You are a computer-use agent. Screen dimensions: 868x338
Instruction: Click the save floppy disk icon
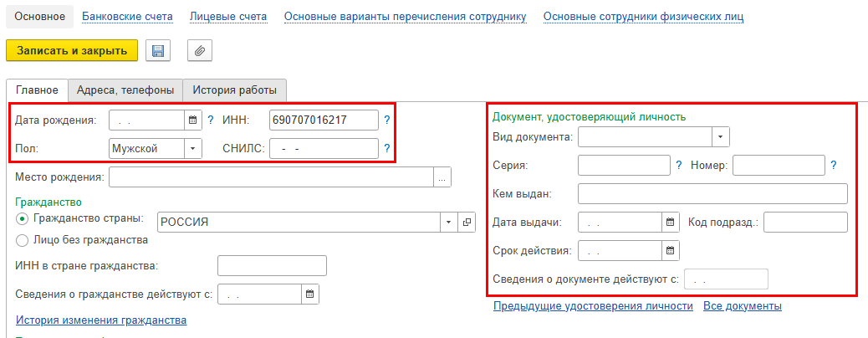pos(158,51)
